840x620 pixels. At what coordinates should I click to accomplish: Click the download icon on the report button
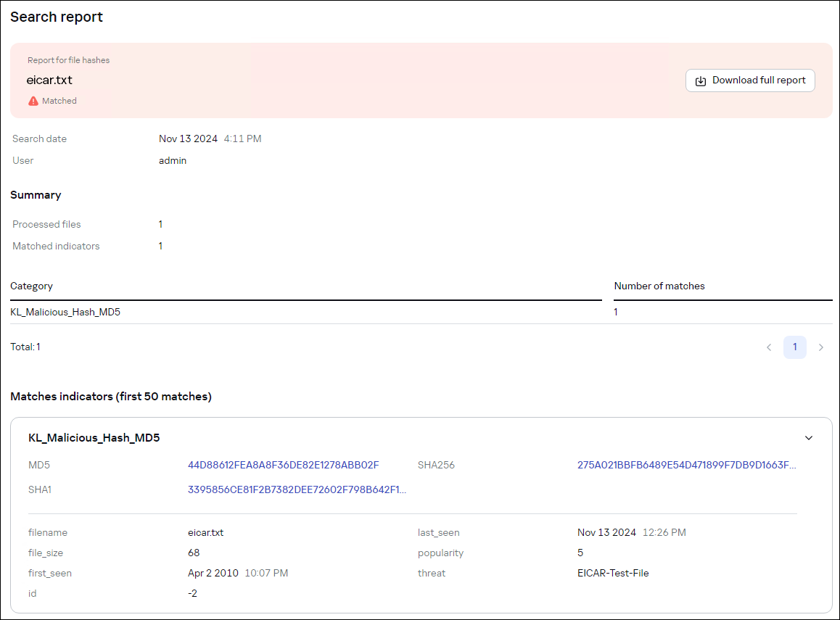pyautogui.click(x=700, y=80)
